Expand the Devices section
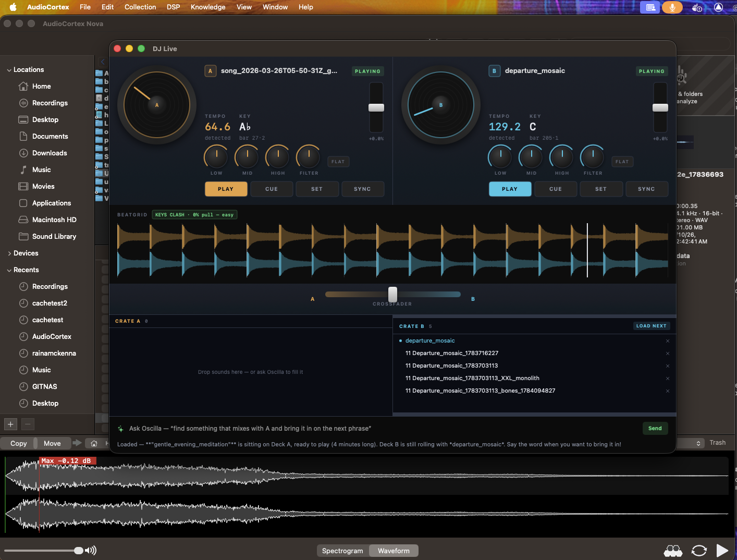 tap(9, 253)
